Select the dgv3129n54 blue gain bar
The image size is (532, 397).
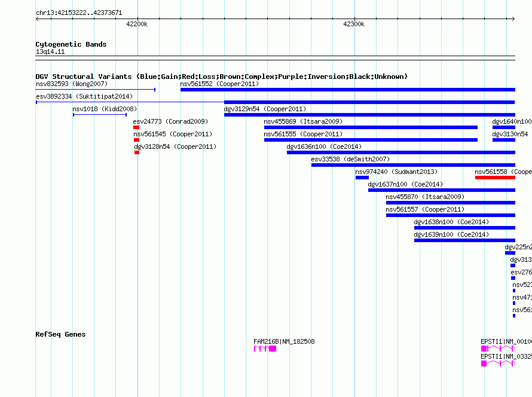[369, 115]
